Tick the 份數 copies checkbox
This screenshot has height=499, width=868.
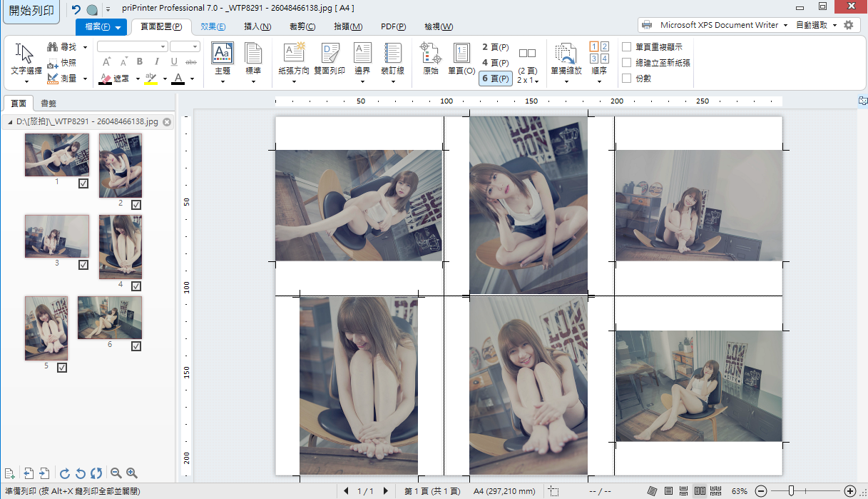[627, 79]
